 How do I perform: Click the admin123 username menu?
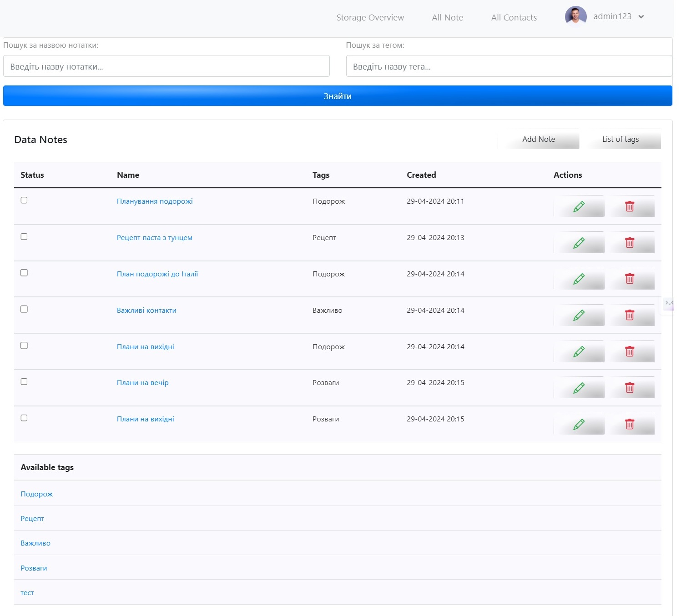pyautogui.click(x=612, y=16)
